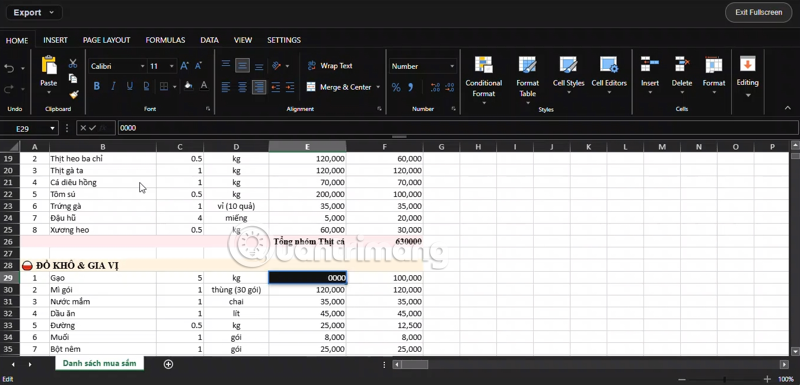Switch to FORMULAS ribbon tab
The width and height of the screenshot is (800, 385).
[165, 40]
